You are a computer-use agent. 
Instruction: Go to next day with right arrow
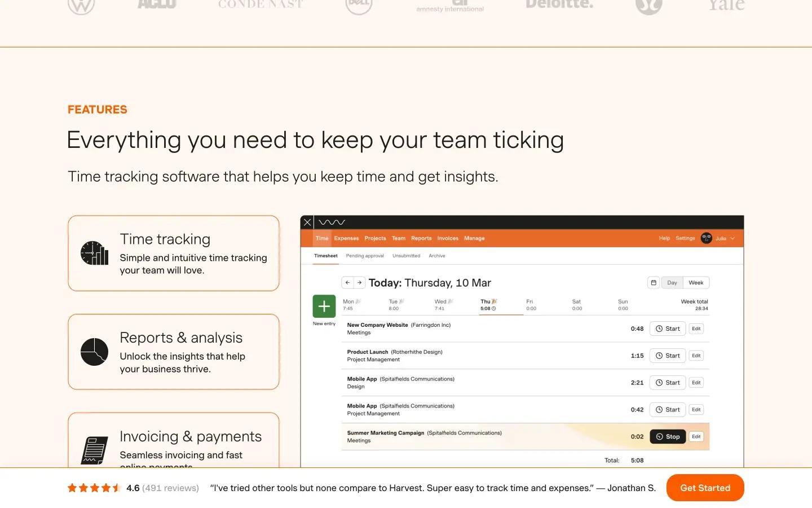pyautogui.click(x=360, y=283)
